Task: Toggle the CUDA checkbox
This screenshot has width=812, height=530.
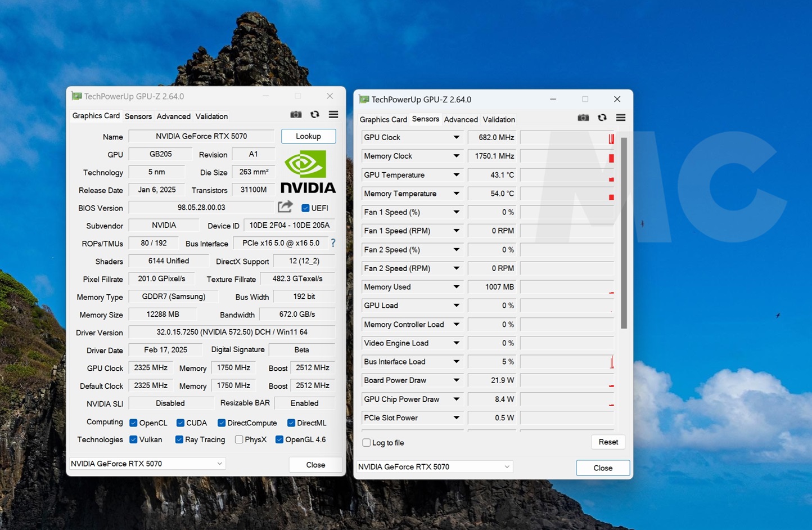Action: click(x=181, y=423)
